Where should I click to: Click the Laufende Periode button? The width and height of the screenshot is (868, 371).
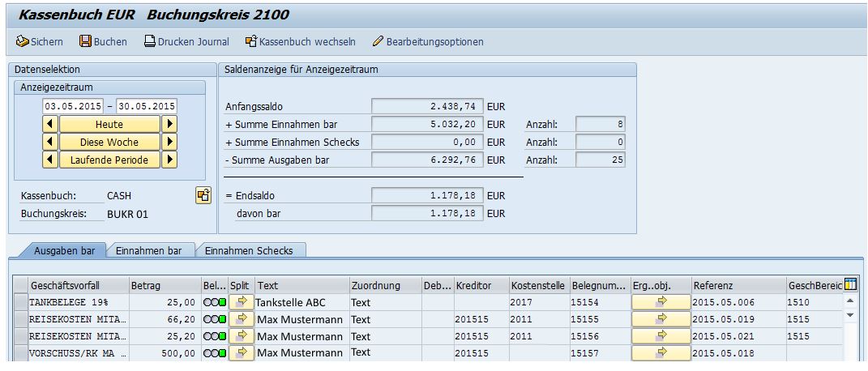[x=109, y=160]
